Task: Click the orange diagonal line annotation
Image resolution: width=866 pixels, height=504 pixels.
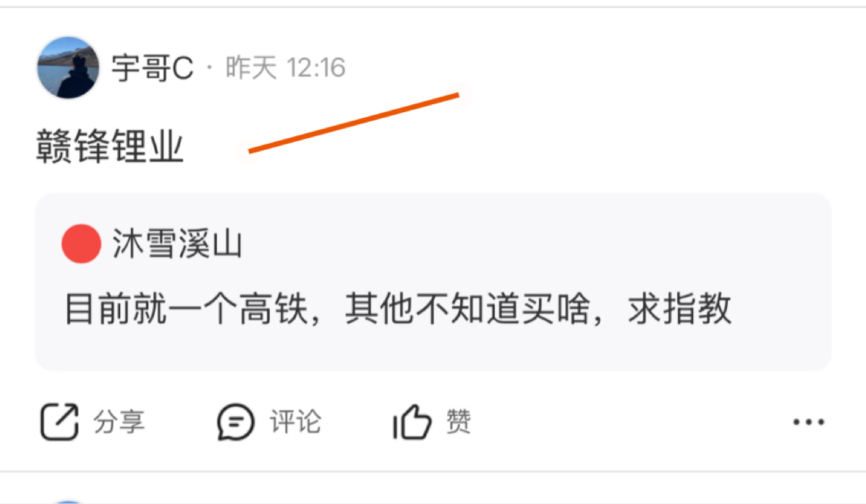Action: 354,122
